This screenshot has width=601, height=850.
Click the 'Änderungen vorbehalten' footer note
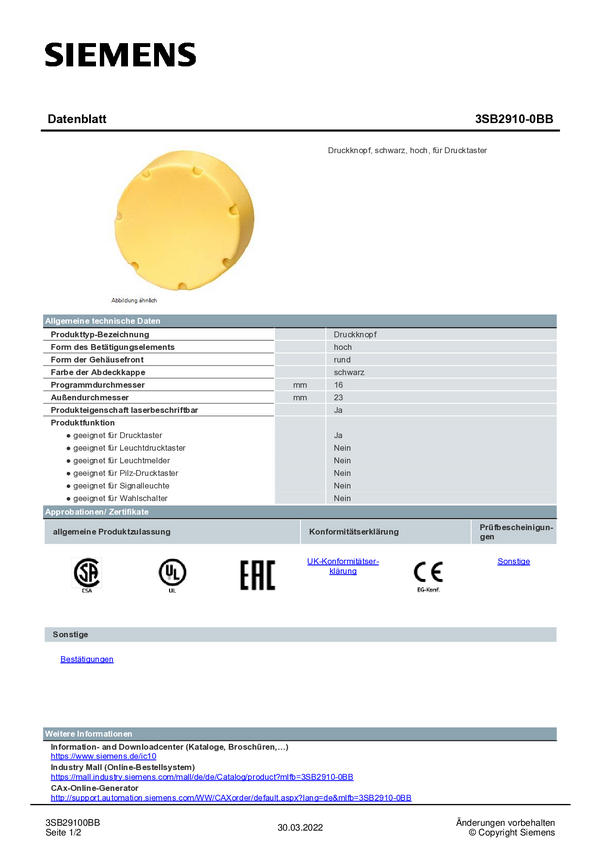coord(506,823)
